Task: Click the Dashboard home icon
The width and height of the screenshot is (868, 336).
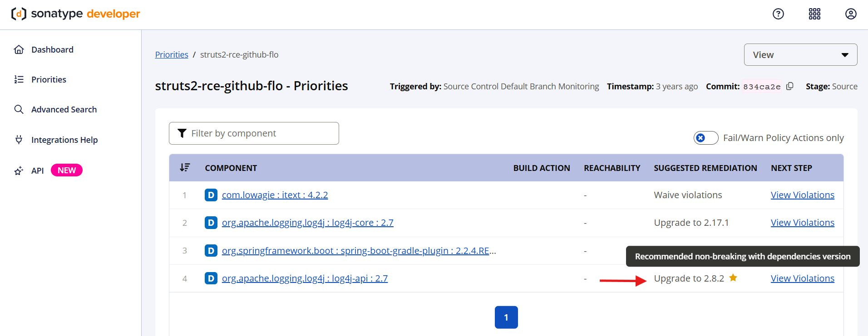Action: pos(19,49)
